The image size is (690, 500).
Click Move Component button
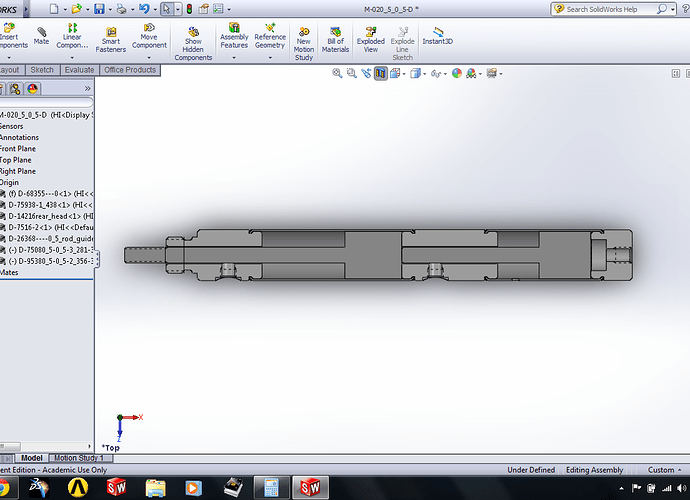click(149, 36)
